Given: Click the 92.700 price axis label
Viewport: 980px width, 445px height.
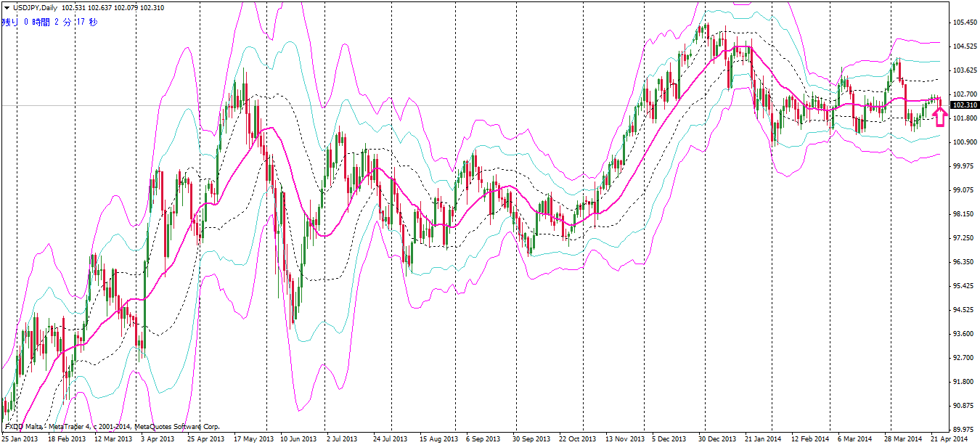Looking at the screenshot, I should (x=963, y=357).
